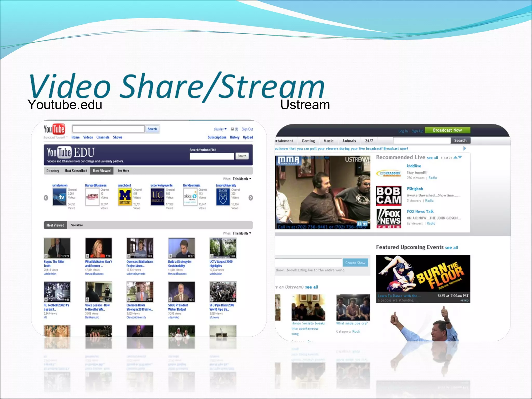This screenshot has height=399, width=532.
Task: Open Ustream Music category
Action: point(328,141)
